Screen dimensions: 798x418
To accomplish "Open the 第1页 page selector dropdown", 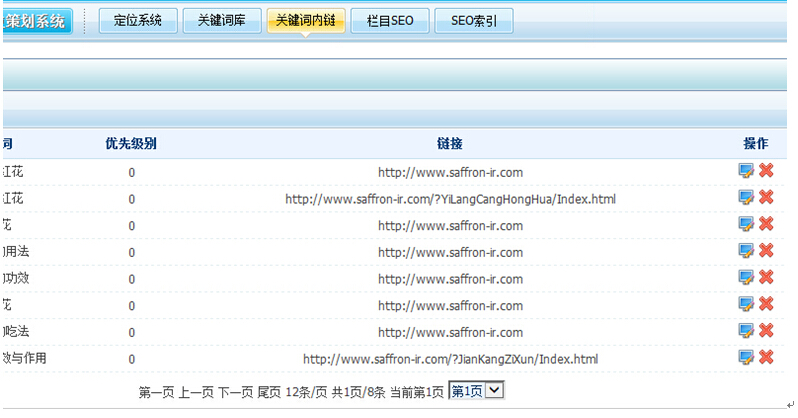I will pos(476,391).
